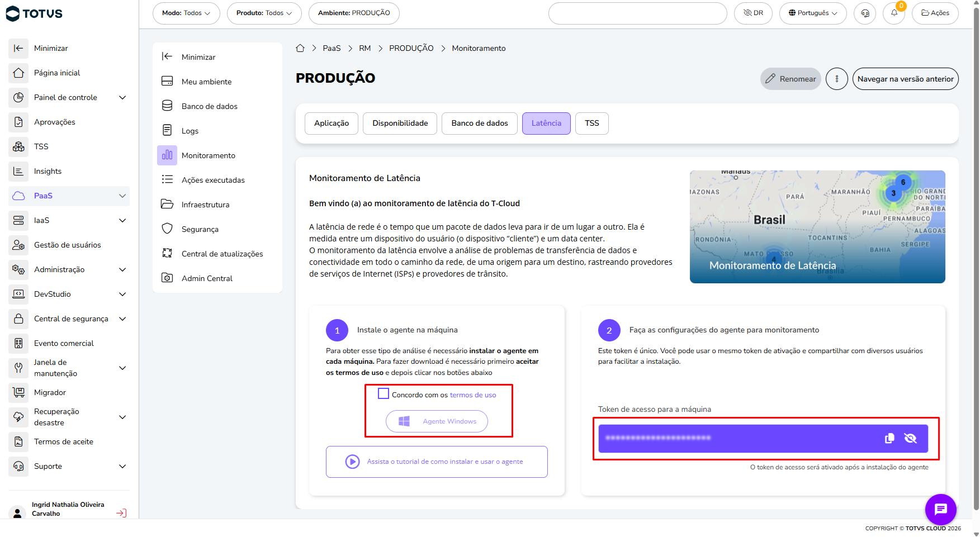The height and width of the screenshot is (537, 980).
Task: Click the Ambiente: PRODUÇÃO filter button
Action: coord(354,13)
